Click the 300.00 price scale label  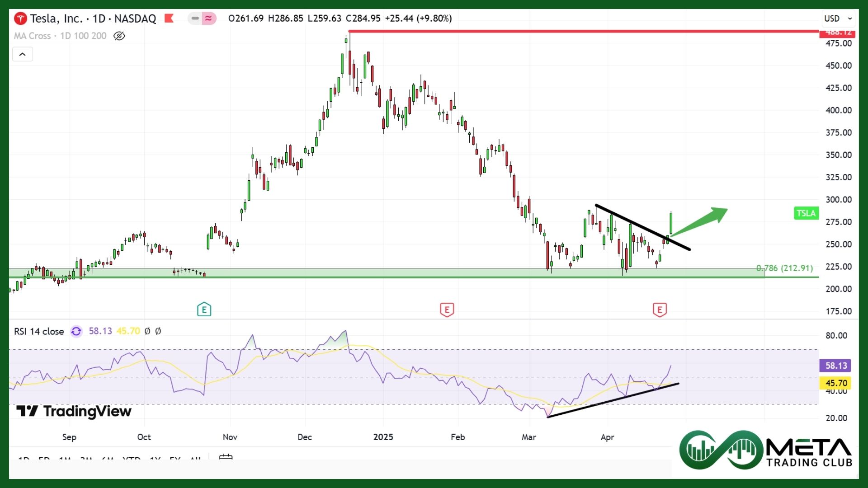pyautogui.click(x=839, y=200)
